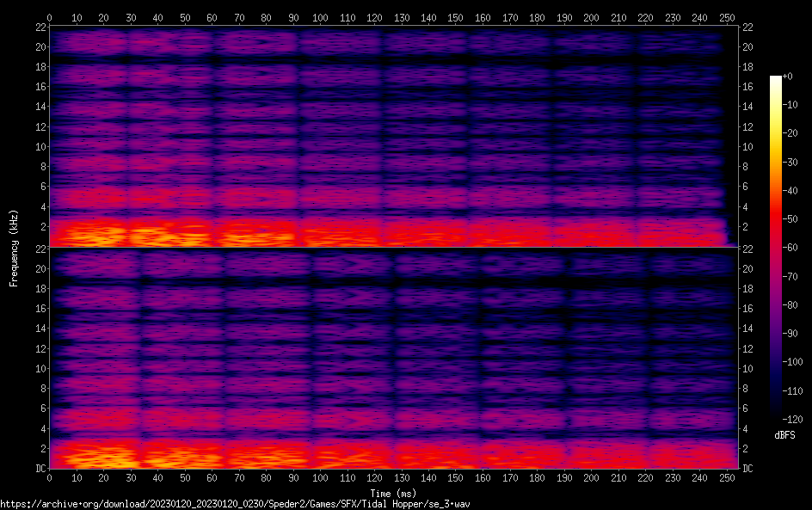Click the Time (ms) axis label
812x510 pixels.
pos(394,493)
